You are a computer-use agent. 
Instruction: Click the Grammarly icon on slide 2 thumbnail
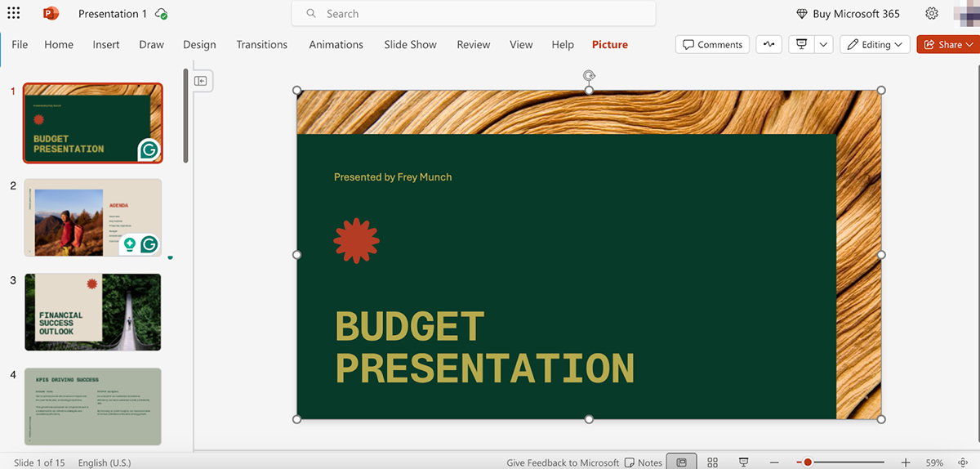click(149, 244)
